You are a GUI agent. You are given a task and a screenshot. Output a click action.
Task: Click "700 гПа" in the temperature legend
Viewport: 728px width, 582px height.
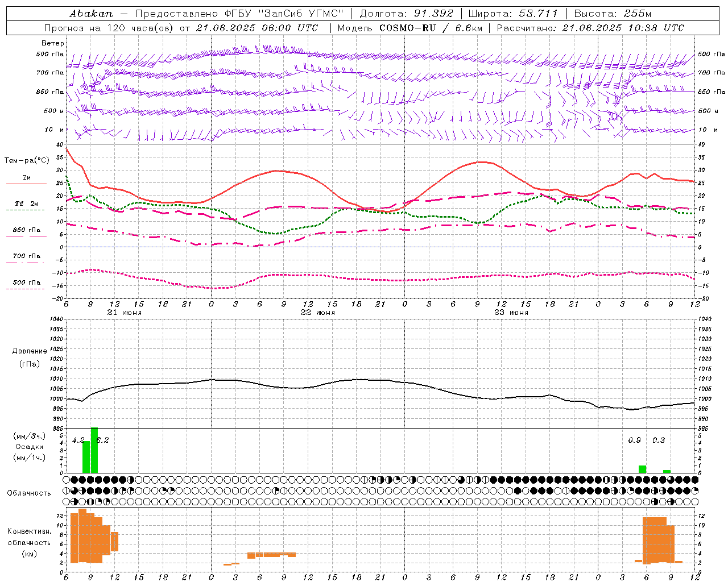26,256
